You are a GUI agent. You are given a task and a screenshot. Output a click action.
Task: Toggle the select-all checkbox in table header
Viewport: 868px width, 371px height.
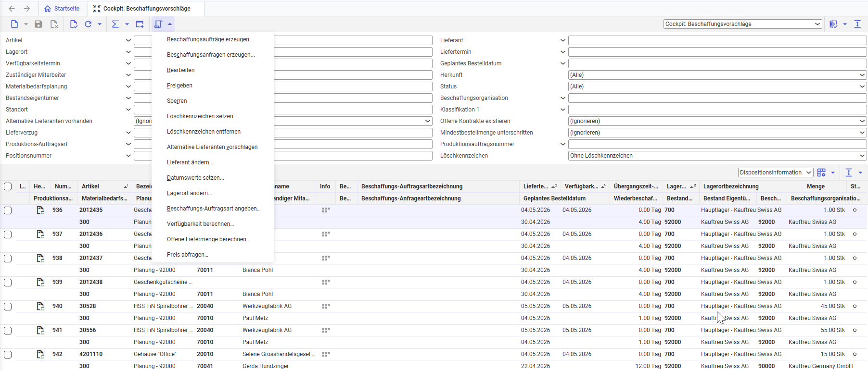(8, 186)
